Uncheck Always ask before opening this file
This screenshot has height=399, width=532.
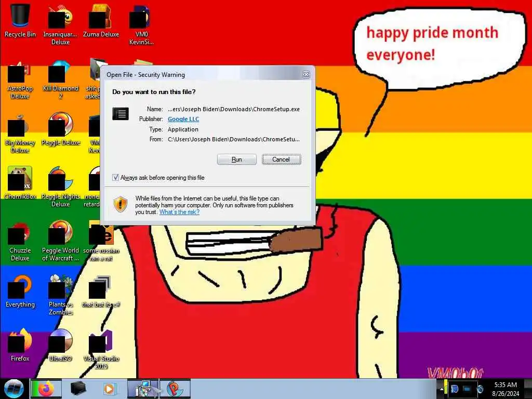pos(115,178)
